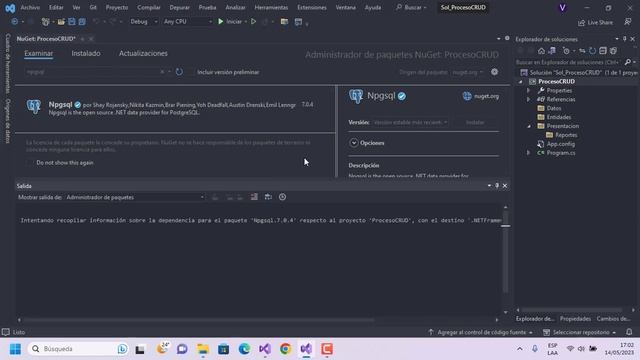Click the Save All toolbar icon
Screen dimensions: 640x360
click(x=82, y=22)
